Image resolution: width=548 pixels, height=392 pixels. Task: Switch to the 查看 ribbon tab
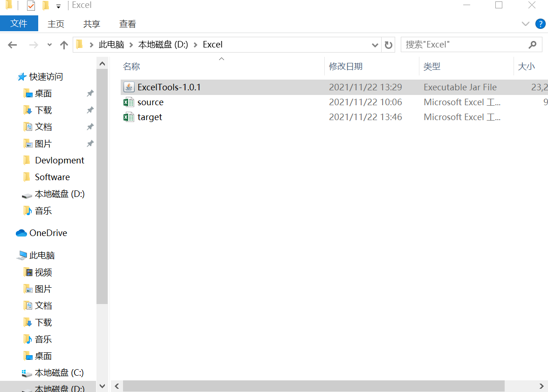point(127,24)
